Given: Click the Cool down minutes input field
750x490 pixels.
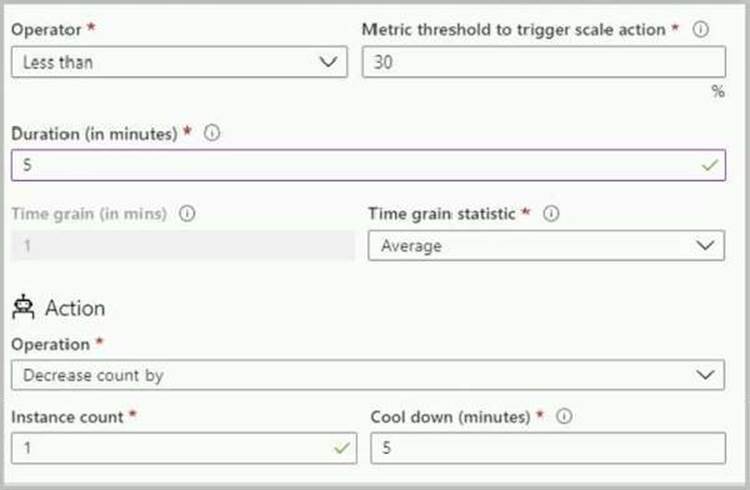Looking at the screenshot, I should click(x=546, y=447).
